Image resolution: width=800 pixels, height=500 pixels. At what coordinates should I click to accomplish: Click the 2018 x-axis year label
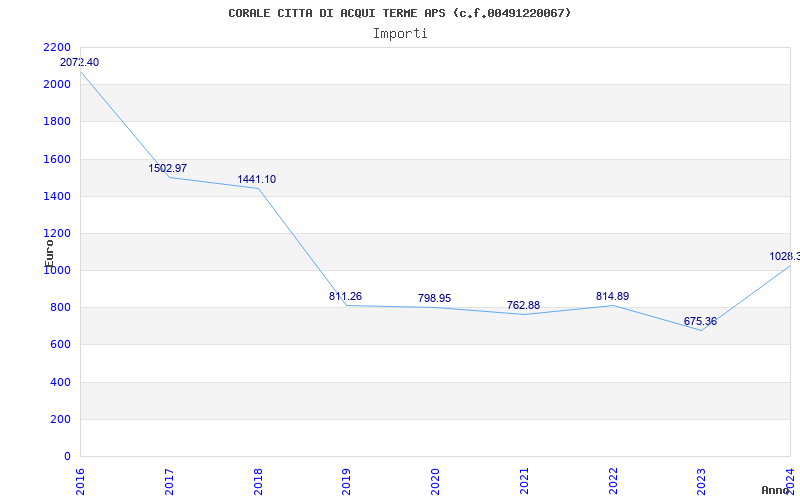[x=258, y=481]
